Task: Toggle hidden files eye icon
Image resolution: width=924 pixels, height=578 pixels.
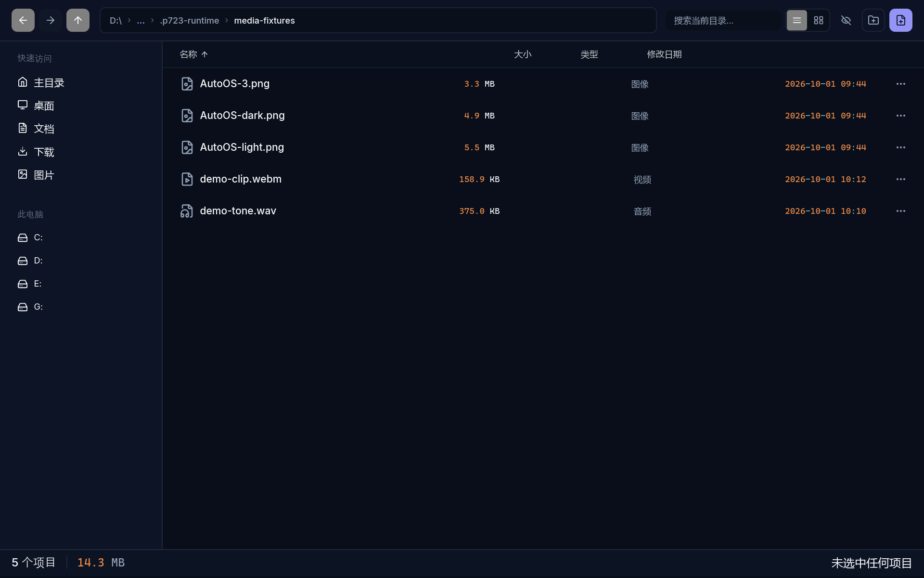Action: coord(846,20)
